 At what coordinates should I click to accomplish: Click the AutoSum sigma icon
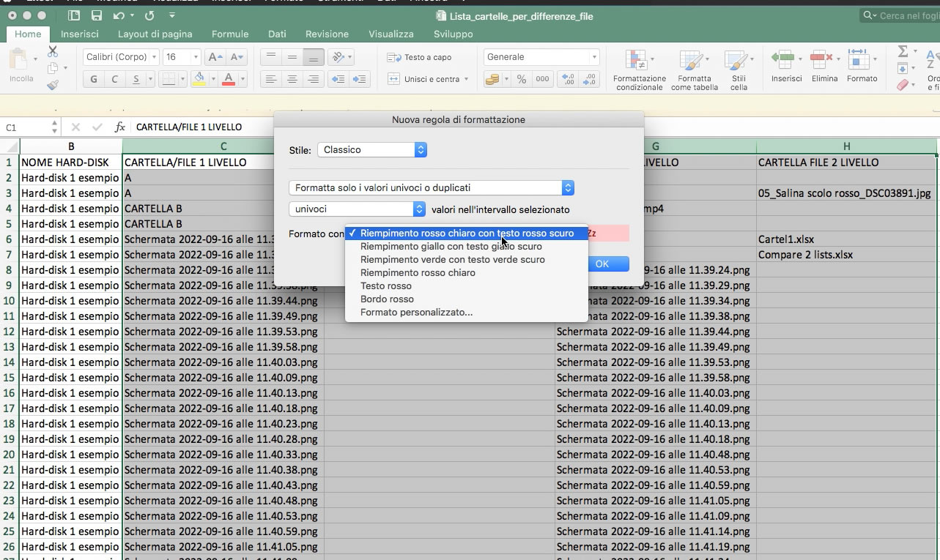pyautogui.click(x=903, y=51)
